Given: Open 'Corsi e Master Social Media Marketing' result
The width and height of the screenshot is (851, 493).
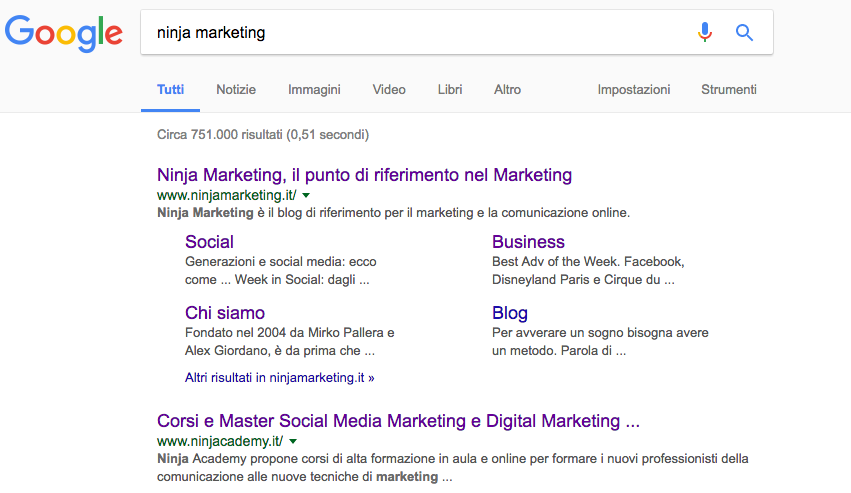Looking at the screenshot, I should 398,421.
